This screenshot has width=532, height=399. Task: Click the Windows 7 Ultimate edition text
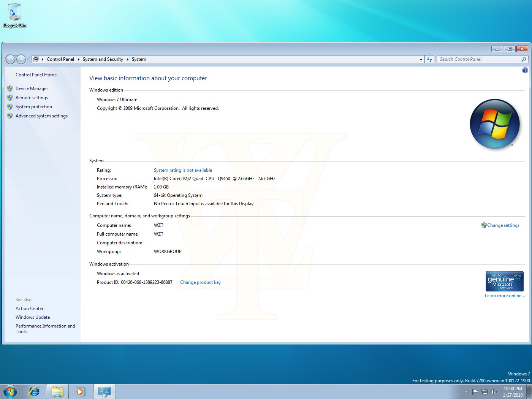coord(117,100)
